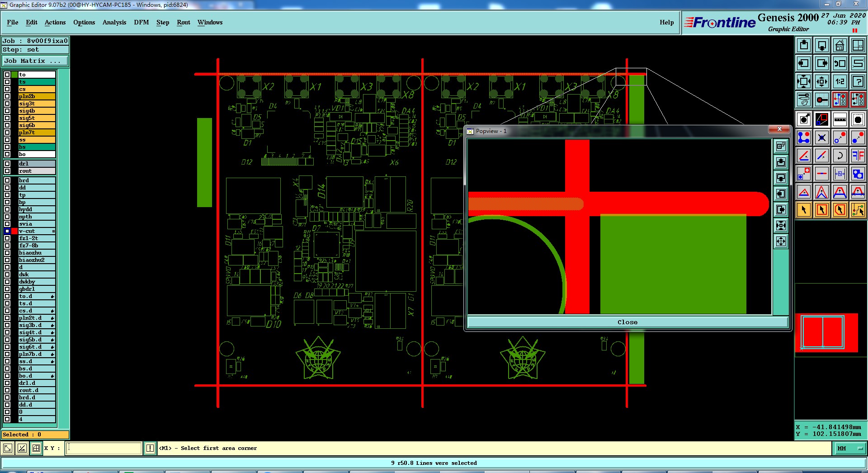Open the Windows menu
Viewport: 868px width, 473px height.
pyautogui.click(x=210, y=22)
